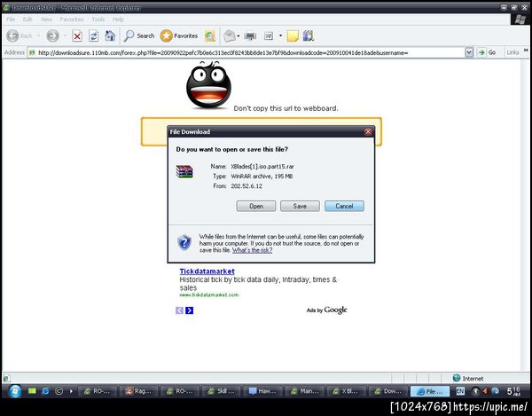The image size is (532, 416).
Task: Click the Mail envelope icon
Action: click(230, 35)
